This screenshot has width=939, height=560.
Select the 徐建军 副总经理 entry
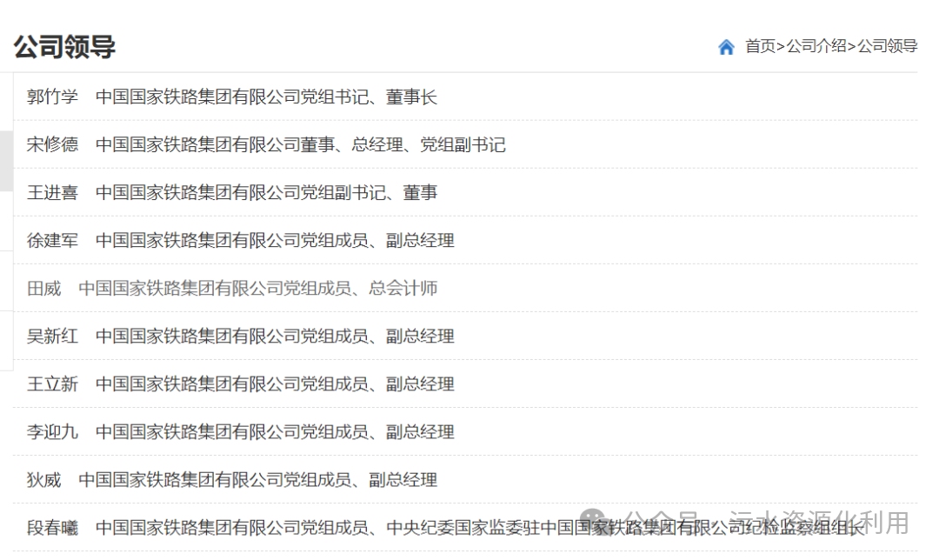click(240, 240)
